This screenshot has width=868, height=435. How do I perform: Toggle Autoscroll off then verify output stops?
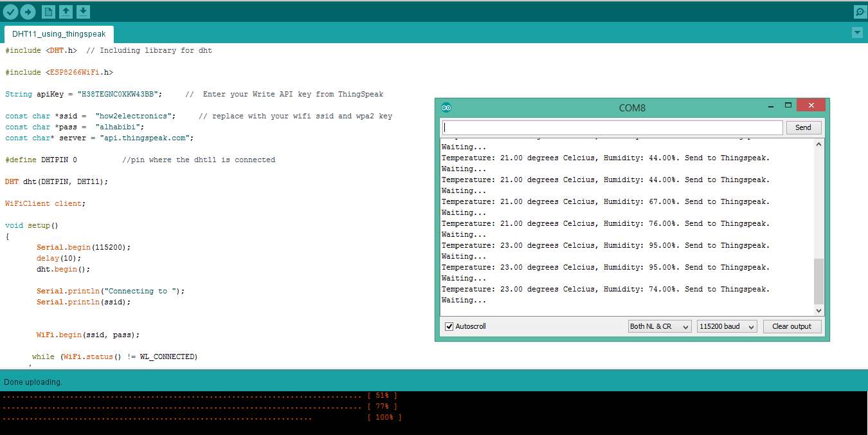pyautogui.click(x=448, y=326)
